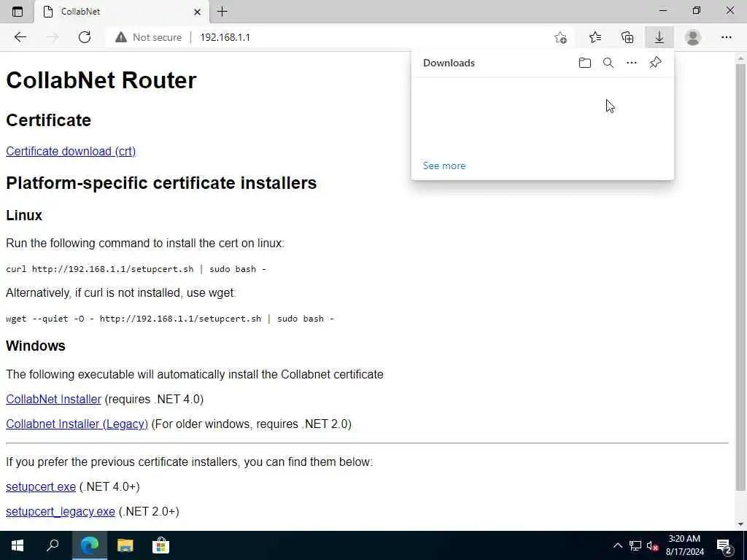Click the CollabNet Router heading

point(101,80)
